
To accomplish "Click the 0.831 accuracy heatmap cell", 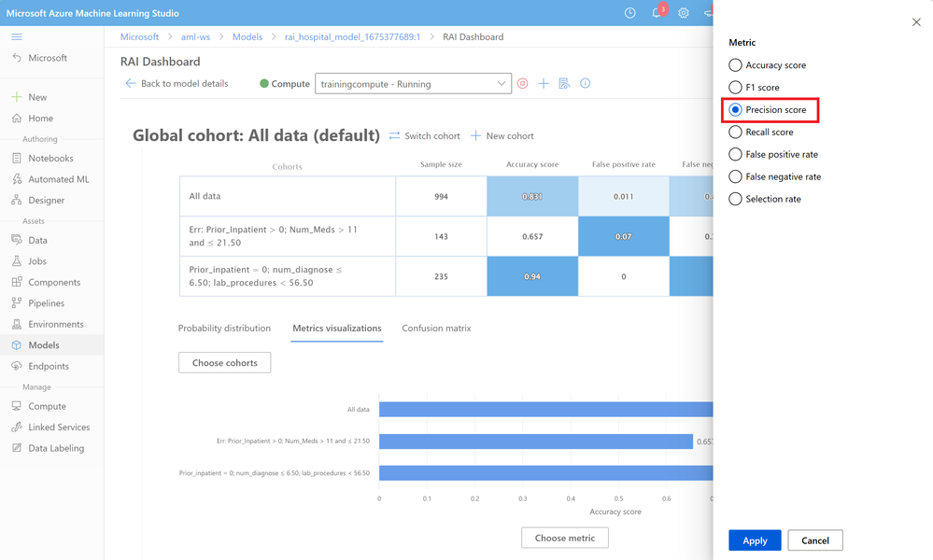I will tap(532, 196).
